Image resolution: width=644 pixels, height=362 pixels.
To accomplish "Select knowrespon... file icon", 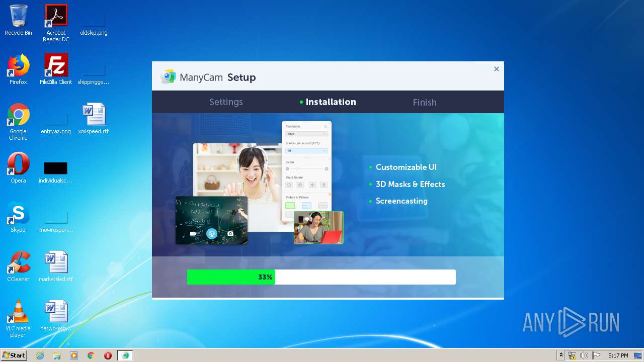I will click(56, 220).
